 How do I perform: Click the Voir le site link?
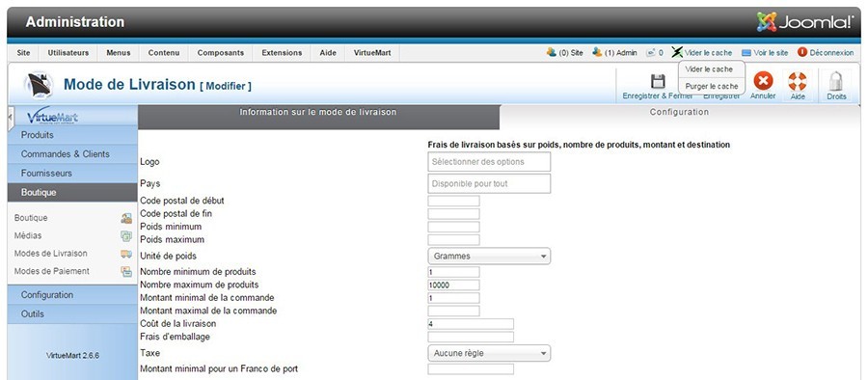point(771,53)
